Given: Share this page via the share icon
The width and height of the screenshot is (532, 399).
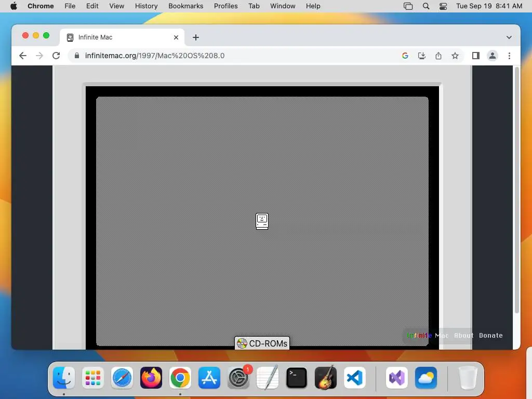Looking at the screenshot, I should click(438, 56).
